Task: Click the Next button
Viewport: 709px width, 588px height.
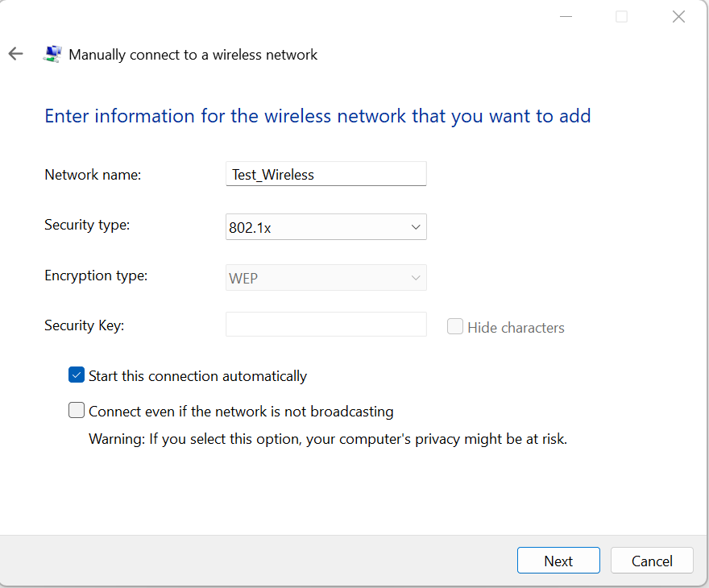Action: coord(558,561)
